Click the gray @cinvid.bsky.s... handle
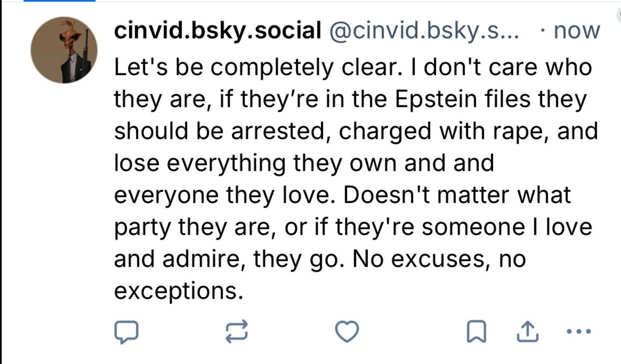The width and height of the screenshot is (621, 364). pos(424,31)
